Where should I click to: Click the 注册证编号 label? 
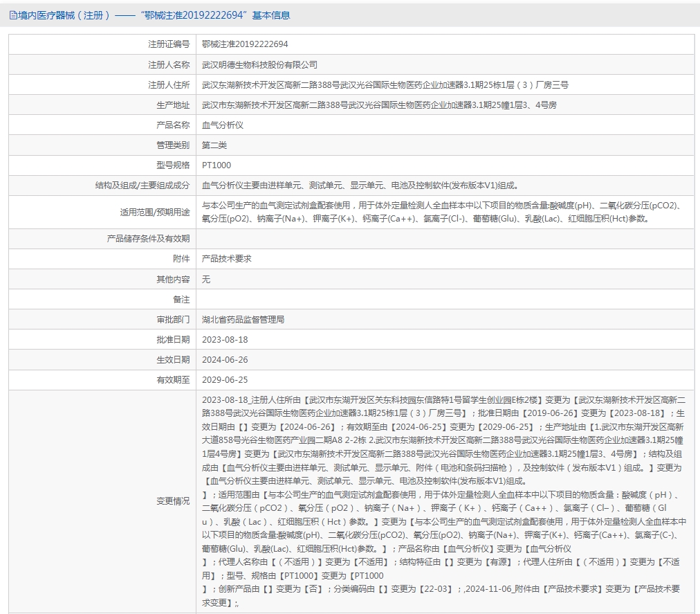point(169,44)
